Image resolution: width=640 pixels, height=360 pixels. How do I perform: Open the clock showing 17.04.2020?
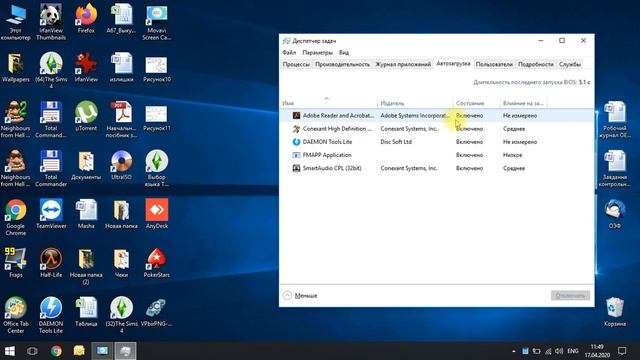(597, 351)
